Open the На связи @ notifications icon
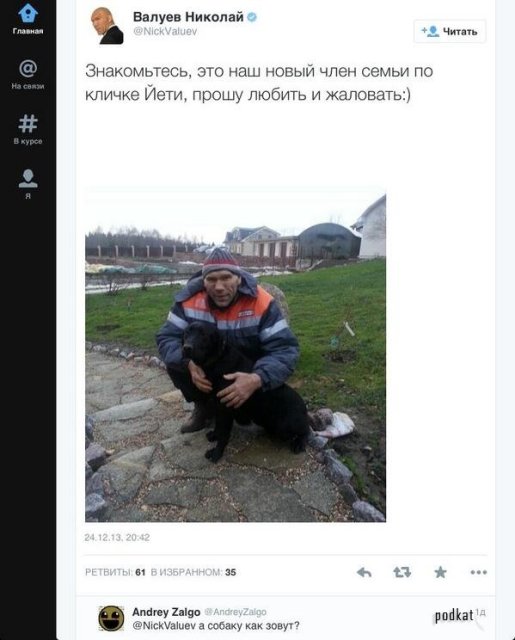Screen dimensions: 515x640 click(28, 69)
